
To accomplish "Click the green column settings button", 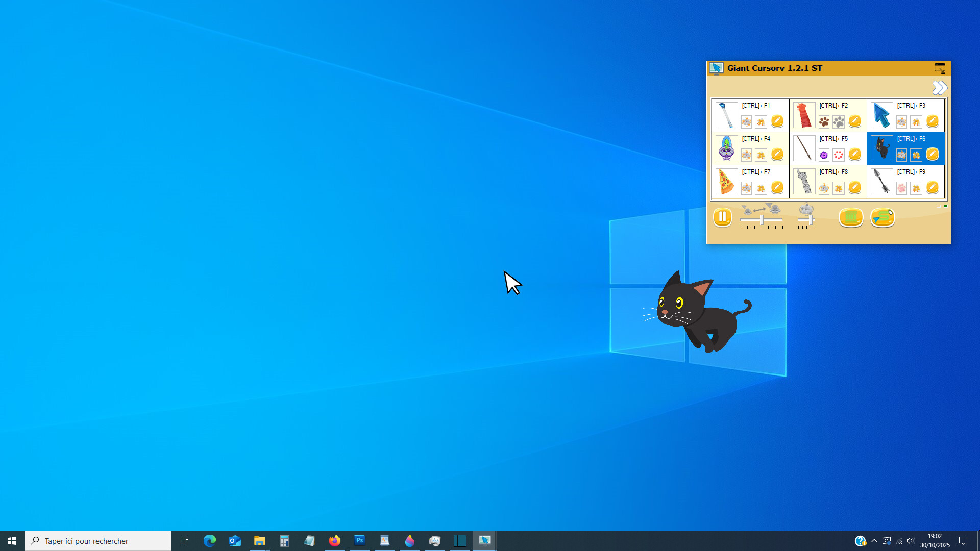I will click(x=850, y=217).
